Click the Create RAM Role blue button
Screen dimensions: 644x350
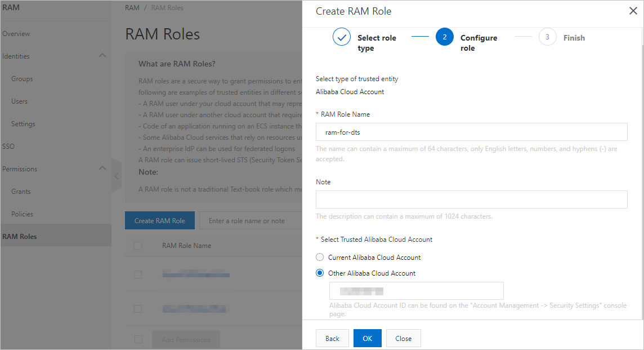coord(160,220)
